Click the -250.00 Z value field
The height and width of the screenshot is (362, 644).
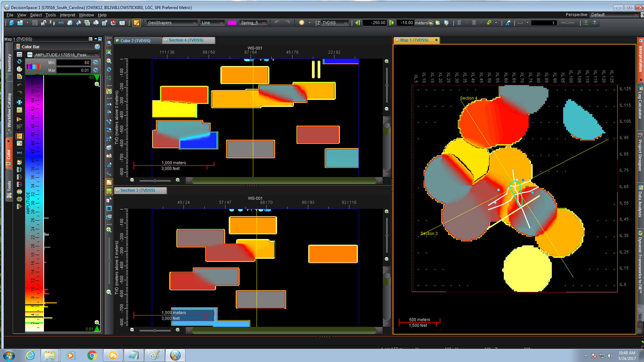pyautogui.click(x=375, y=23)
